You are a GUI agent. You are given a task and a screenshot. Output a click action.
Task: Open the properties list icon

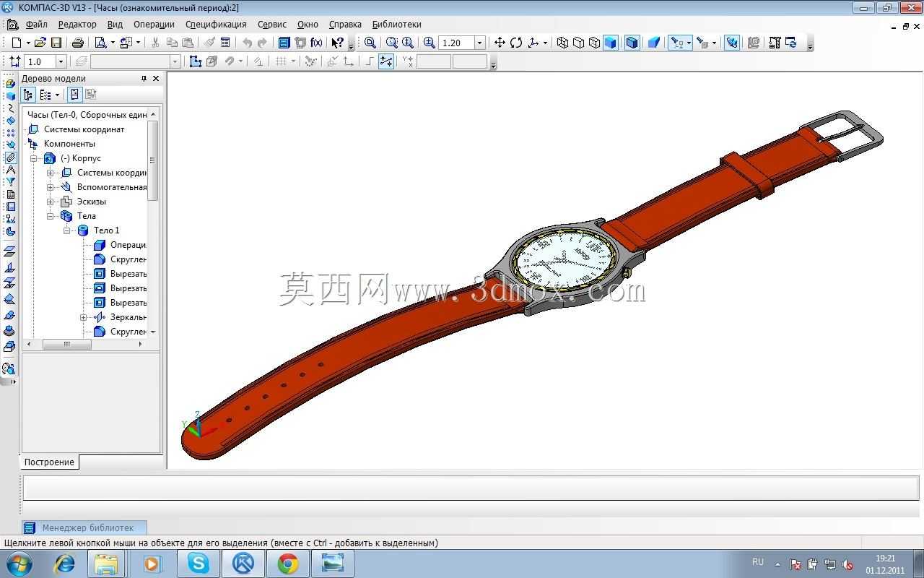click(x=225, y=43)
